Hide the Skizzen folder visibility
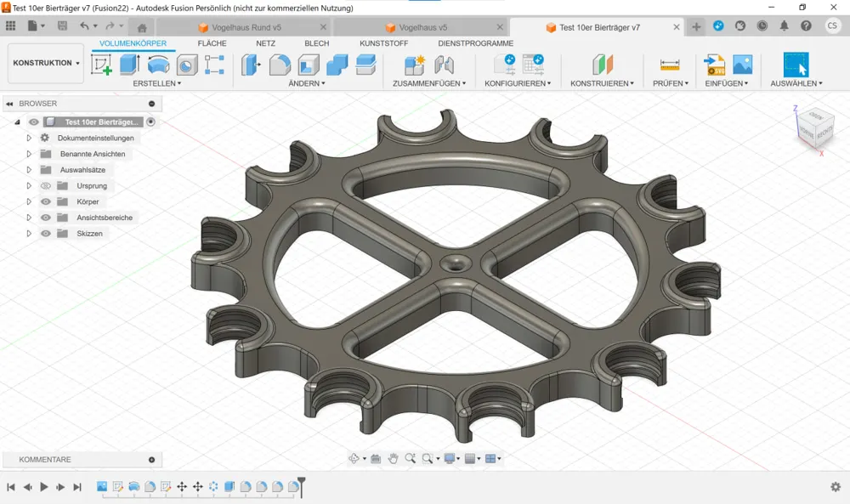Screen dimensions: 850x504 pyautogui.click(x=46, y=234)
